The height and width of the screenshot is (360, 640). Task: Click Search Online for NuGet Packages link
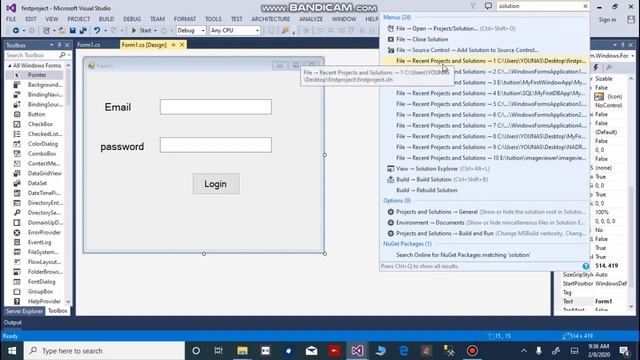pos(484,255)
